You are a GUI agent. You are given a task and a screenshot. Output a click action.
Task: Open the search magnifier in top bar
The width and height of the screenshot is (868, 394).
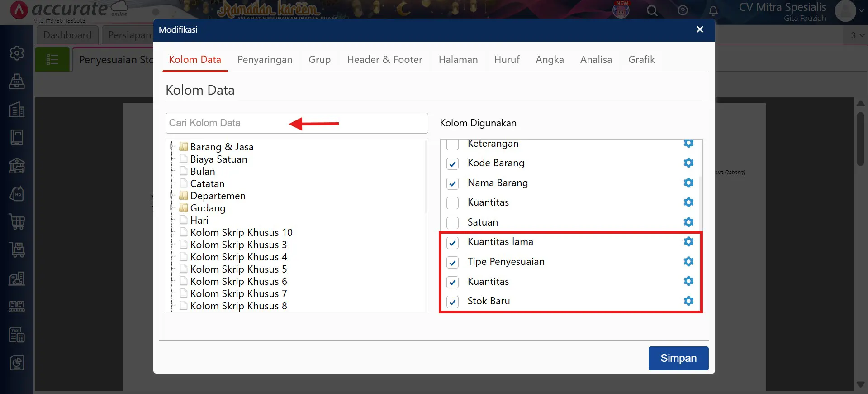pyautogui.click(x=652, y=11)
